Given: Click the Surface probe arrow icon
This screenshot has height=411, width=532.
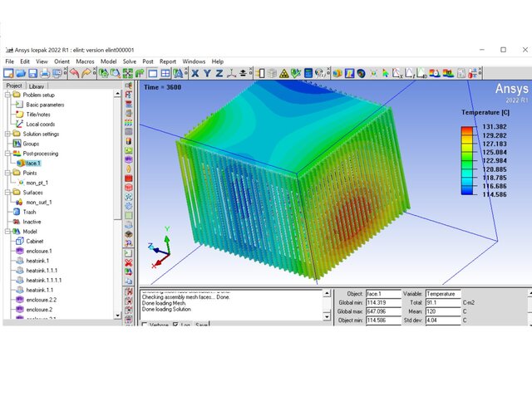Looking at the screenshot, I should [385, 73].
